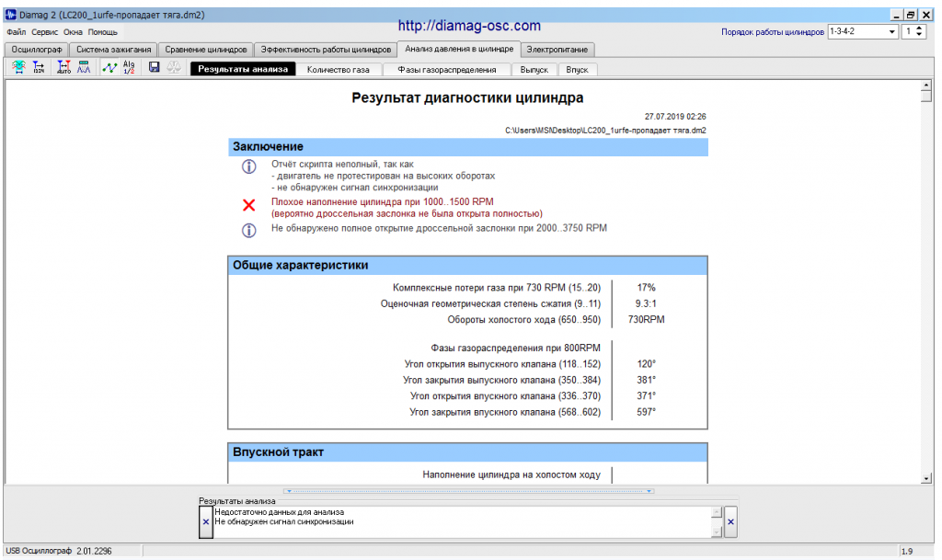Click the Впускной тракт section header
Screen dimensions: 942x560
pos(468,452)
